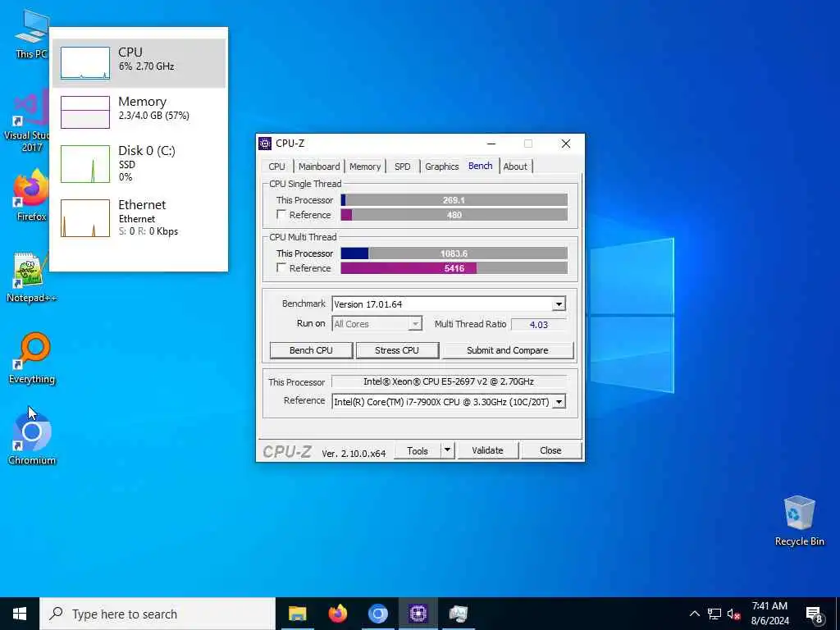Expand the Tools dropdown arrow
The height and width of the screenshot is (630, 840).
point(447,450)
